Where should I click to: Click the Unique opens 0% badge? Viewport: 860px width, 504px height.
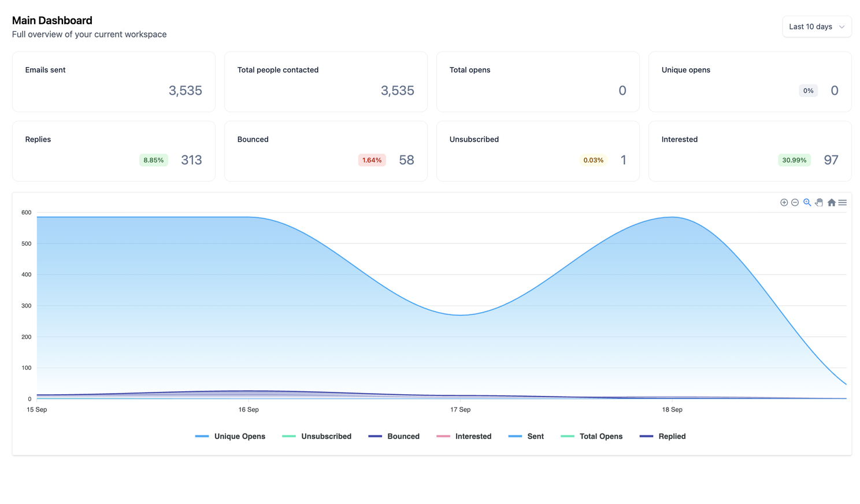click(x=808, y=91)
